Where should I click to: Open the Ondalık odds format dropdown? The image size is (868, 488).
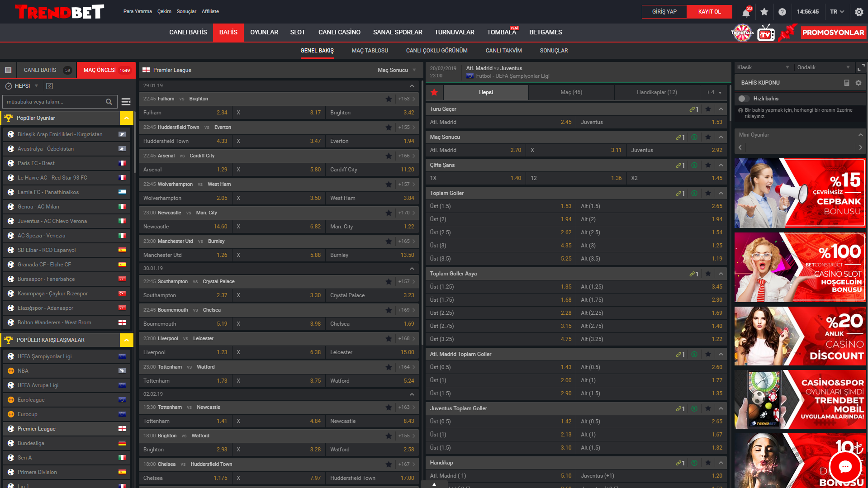823,67
